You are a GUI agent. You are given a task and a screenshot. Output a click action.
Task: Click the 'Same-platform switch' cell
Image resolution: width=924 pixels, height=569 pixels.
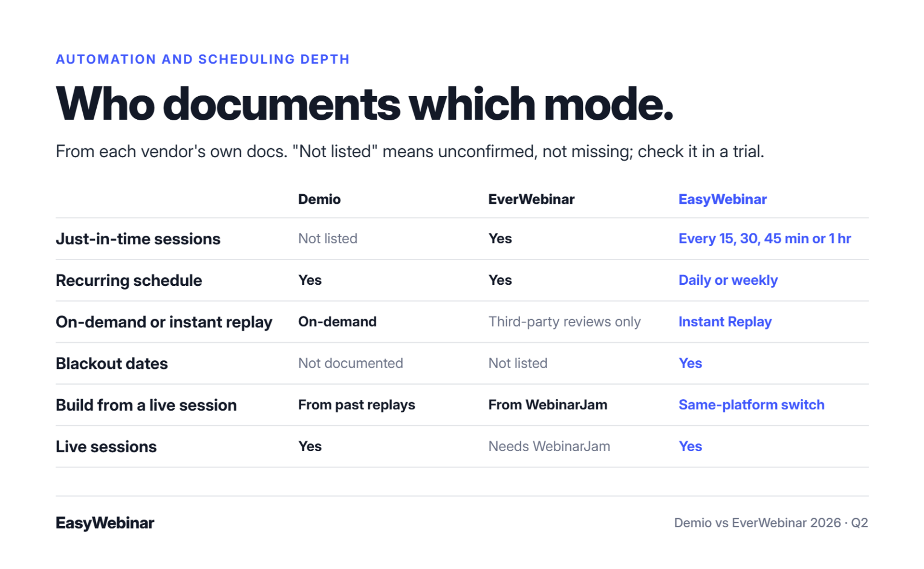(751, 405)
